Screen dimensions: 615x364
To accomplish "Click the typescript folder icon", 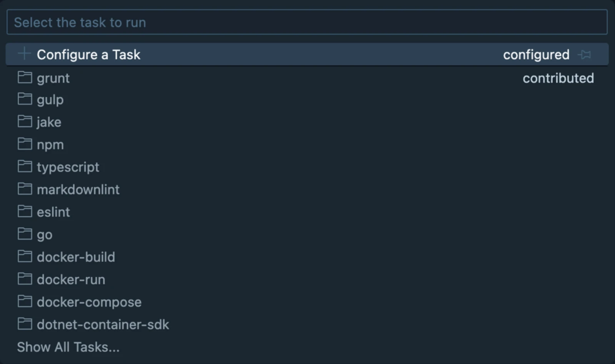I will coord(25,167).
